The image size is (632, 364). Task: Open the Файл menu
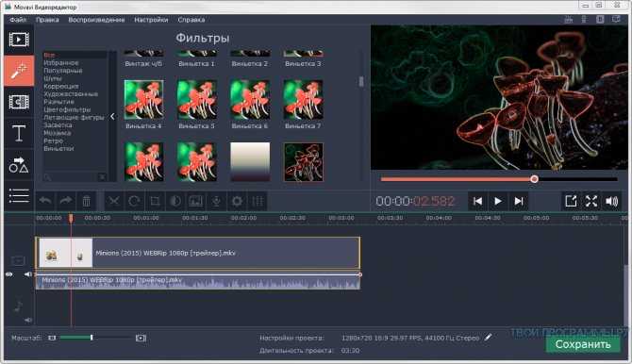(18, 20)
